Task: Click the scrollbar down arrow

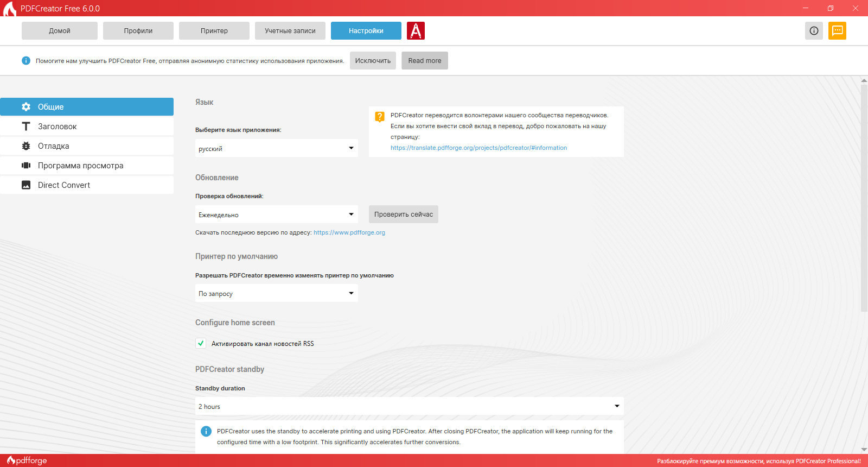Action: coord(864,450)
